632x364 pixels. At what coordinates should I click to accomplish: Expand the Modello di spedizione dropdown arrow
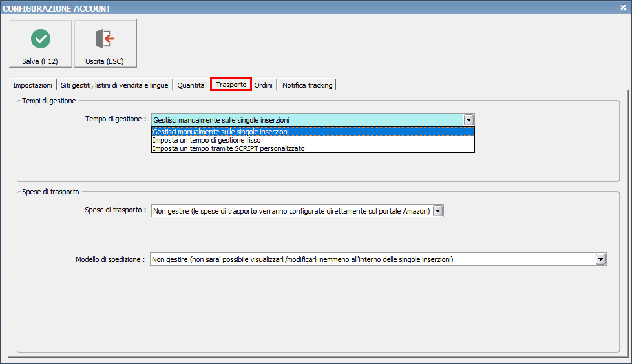600,259
